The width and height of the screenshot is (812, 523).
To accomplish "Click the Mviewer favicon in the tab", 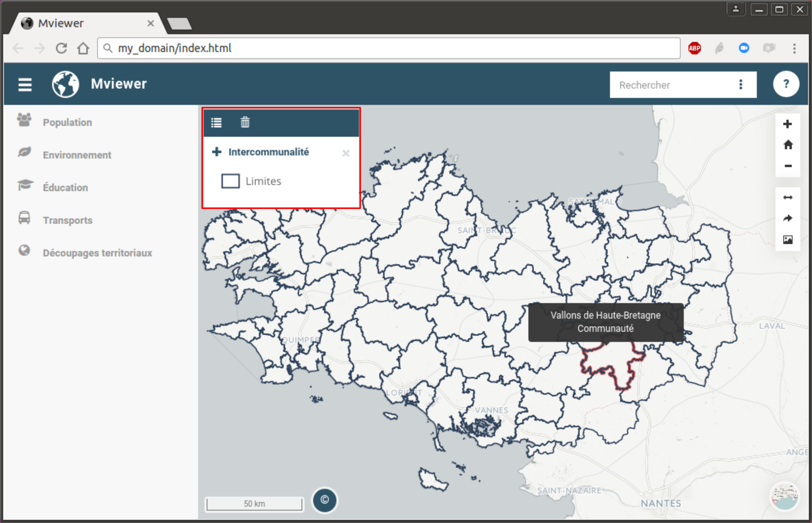I will (x=27, y=23).
